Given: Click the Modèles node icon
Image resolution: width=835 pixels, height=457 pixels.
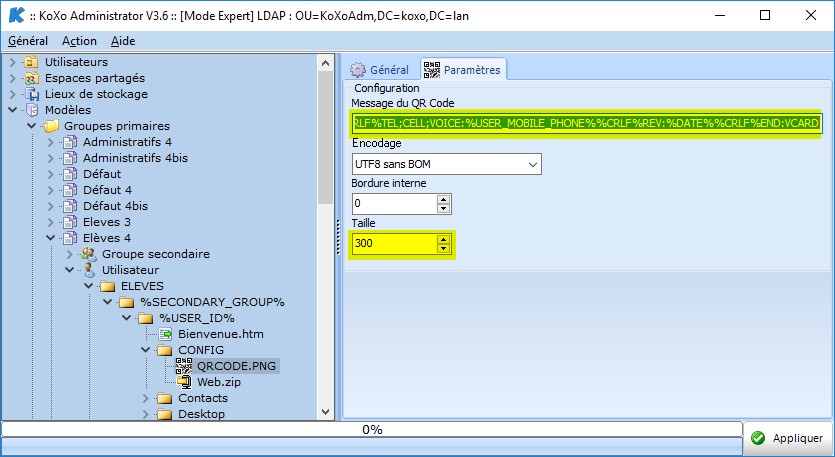Looking at the screenshot, I should click(x=32, y=110).
